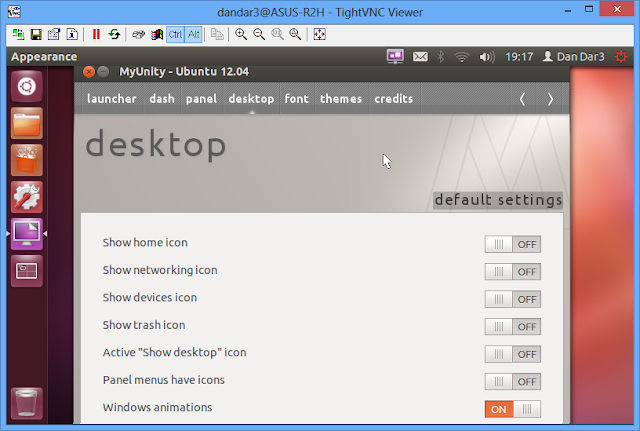
Task: Toggle the Alt key button
Action: 193,35
